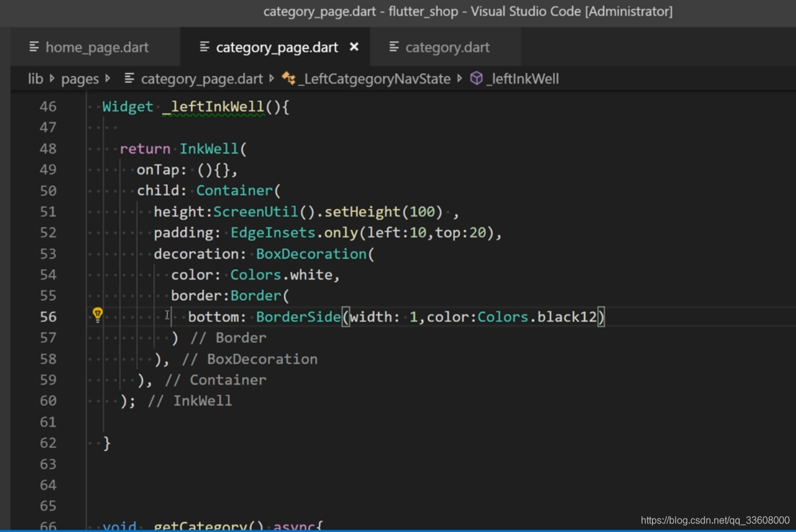Click the file icon in the breadcrumb
796x532 pixels.
pos(129,79)
